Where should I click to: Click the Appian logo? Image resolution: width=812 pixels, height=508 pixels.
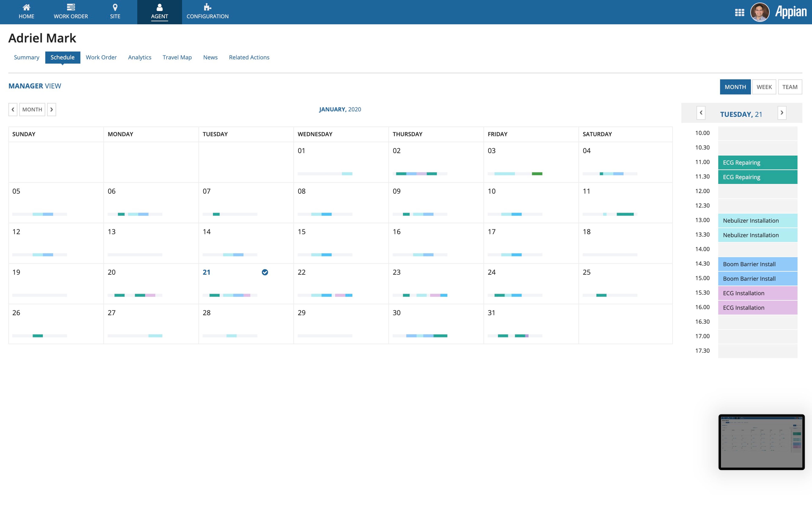791,12
